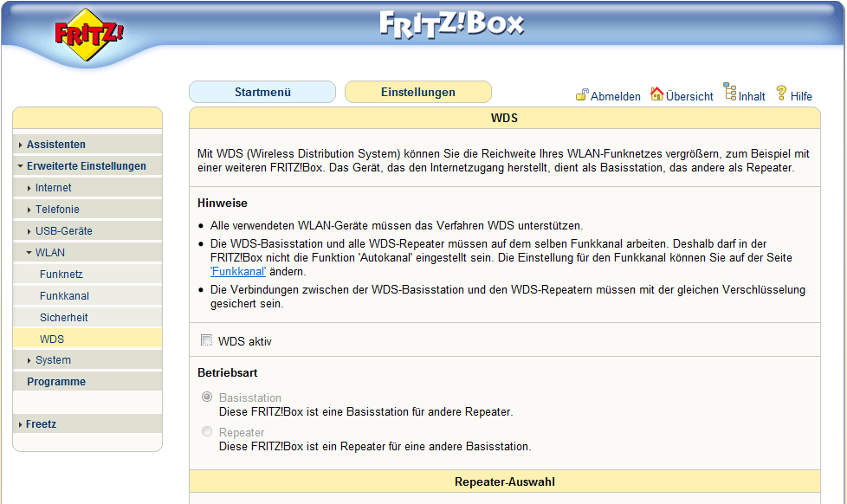
Task: Enable the WDS aktiv checkbox
Action: point(206,340)
